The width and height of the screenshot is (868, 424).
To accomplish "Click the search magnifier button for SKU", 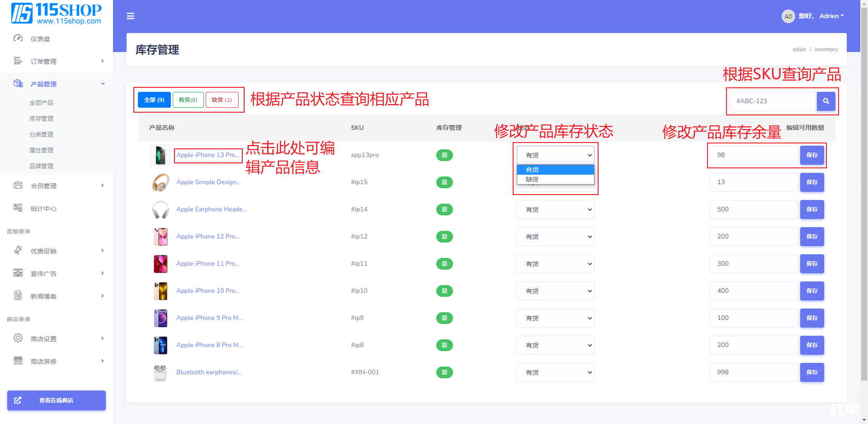I will pyautogui.click(x=826, y=101).
